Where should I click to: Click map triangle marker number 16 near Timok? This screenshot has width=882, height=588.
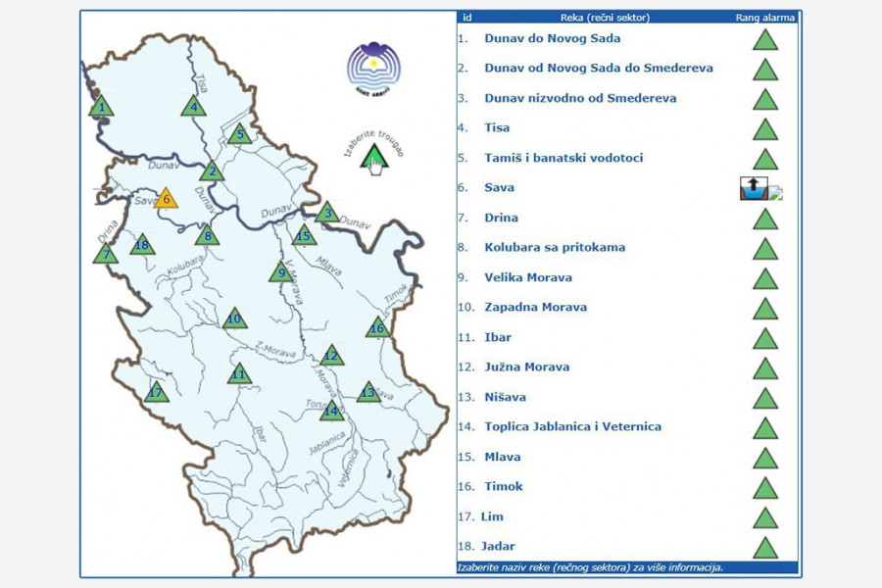click(x=378, y=327)
